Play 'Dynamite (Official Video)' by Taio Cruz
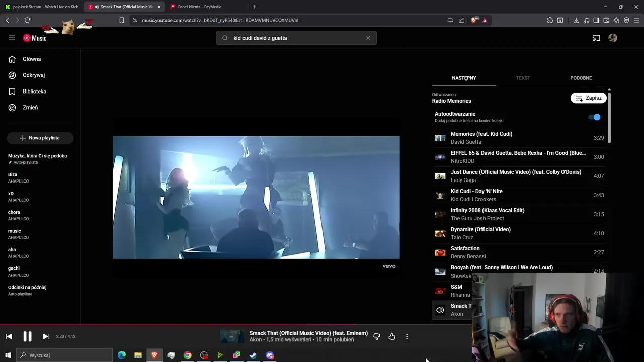The image size is (644, 362). coord(519,233)
